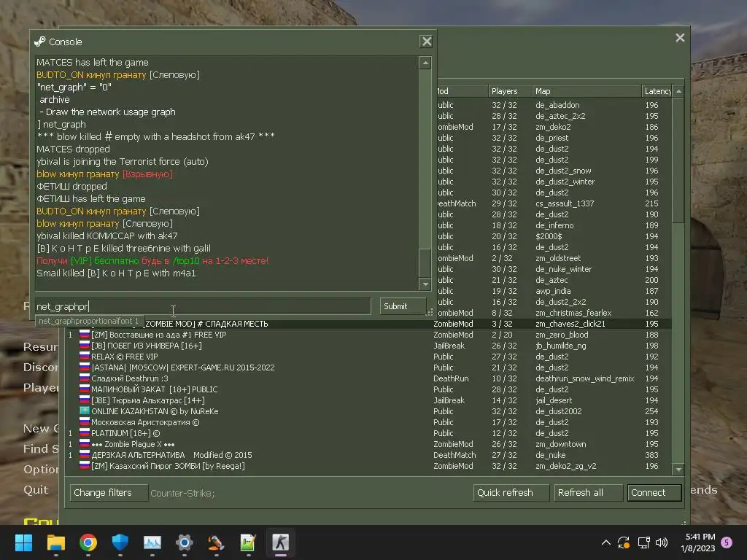Open the Windows Start menu
Image resolution: width=747 pixels, height=560 pixels.
pyautogui.click(x=23, y=542)
